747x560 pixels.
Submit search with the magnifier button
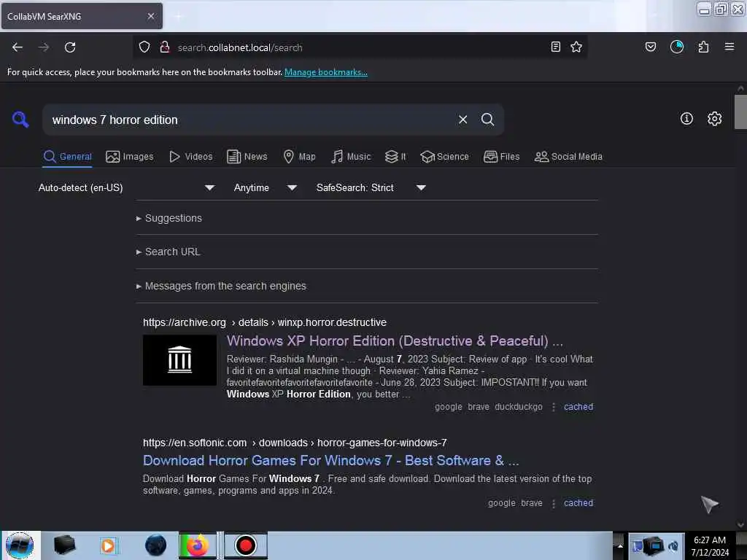pyautogui.click(x=488, y=120)
